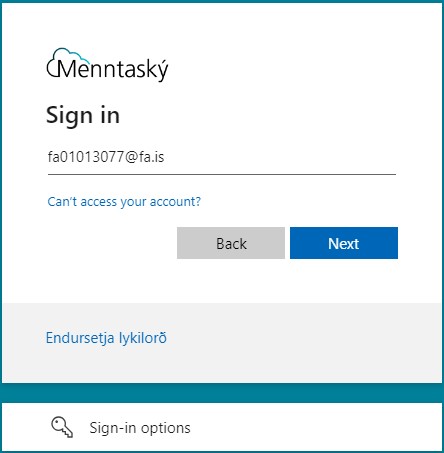
Task: Click the white space left of the Back button
Action: click(x=112, y=243)
